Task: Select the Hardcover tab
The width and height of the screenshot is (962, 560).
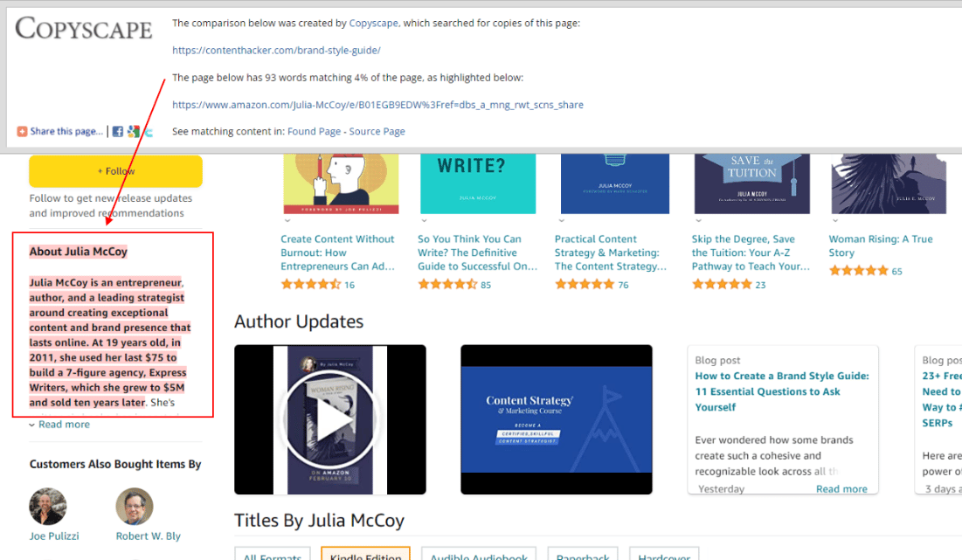Action: click(664, 555)
